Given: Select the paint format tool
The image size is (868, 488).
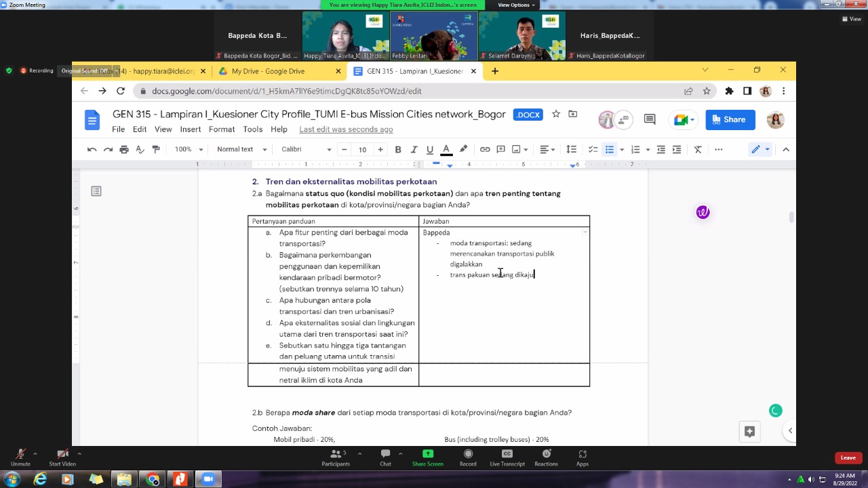Looking at the screenshot, I should click(x=156, y=149).
